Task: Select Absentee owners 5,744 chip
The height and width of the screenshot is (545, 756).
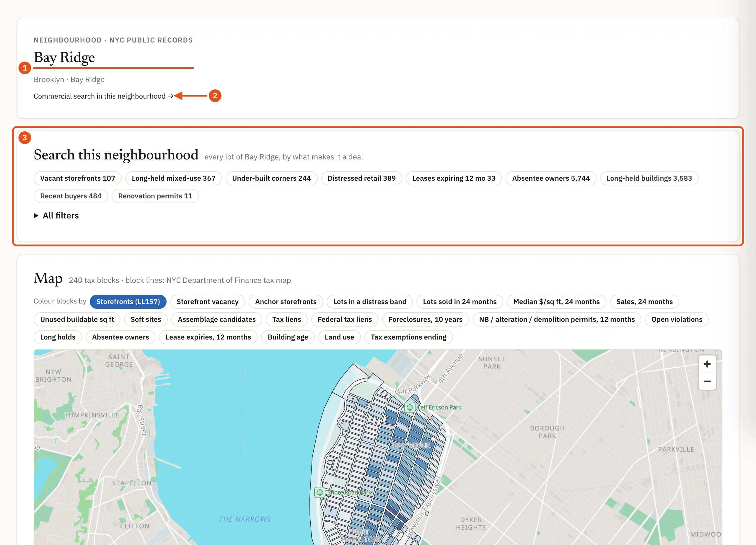Action: pos(551,178)
